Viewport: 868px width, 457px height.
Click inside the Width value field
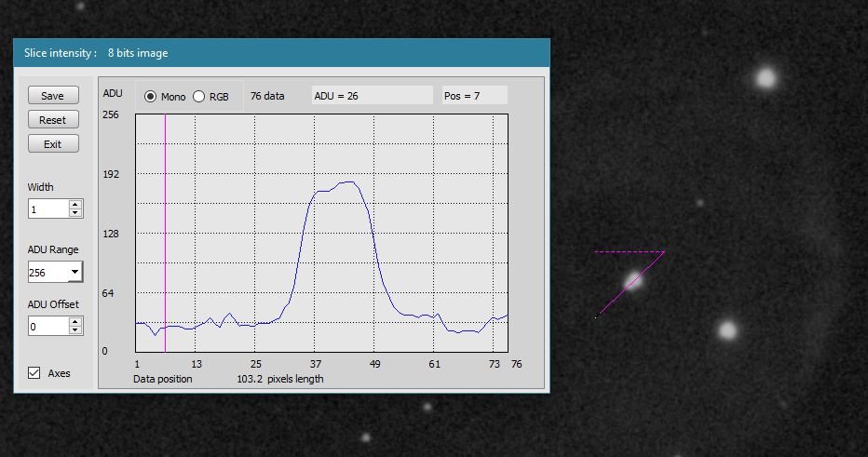(x=47, y=209)
